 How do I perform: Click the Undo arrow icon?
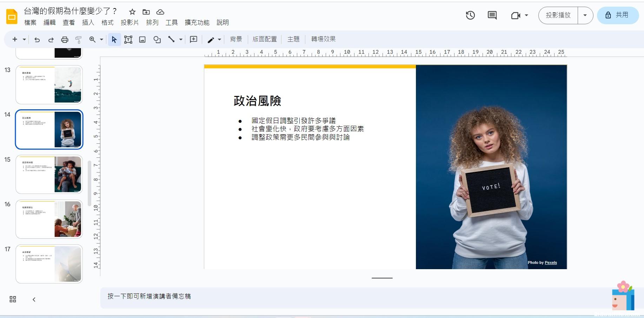click(x=37, y=40)
